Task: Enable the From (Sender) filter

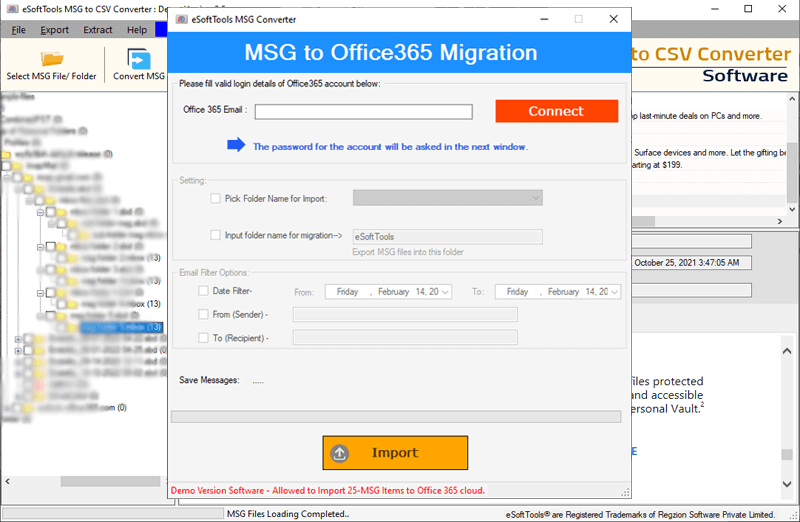Action: [x=204, y=315]
